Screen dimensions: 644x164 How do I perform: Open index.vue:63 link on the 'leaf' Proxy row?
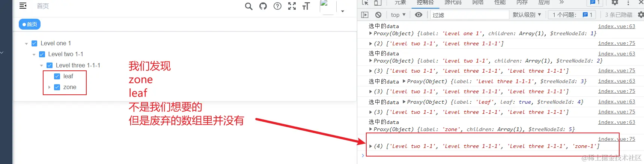617,101
